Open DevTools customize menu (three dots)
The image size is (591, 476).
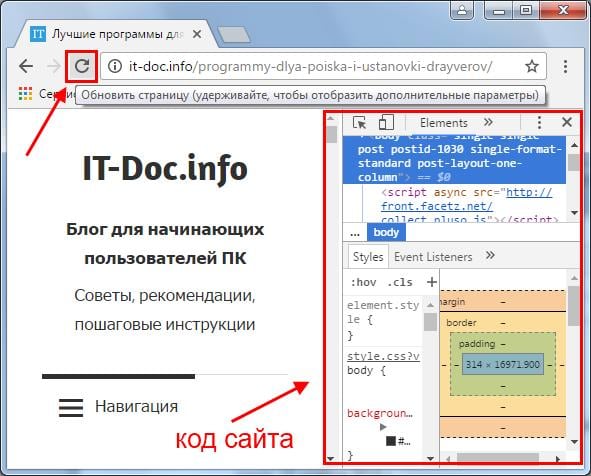tap(539, 122)
